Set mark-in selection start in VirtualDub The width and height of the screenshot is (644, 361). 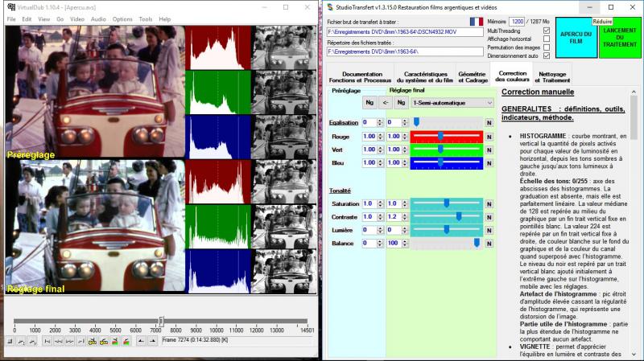click(142, 341)
